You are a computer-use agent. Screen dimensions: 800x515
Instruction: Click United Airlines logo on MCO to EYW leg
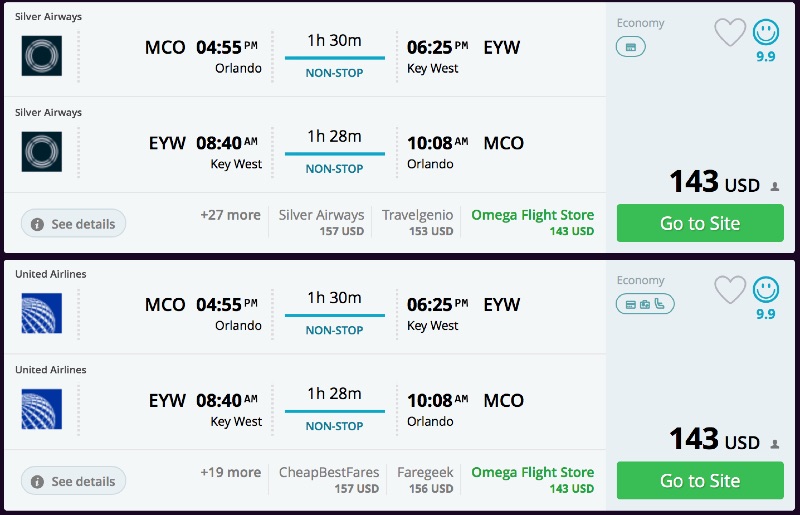(42, 313)
